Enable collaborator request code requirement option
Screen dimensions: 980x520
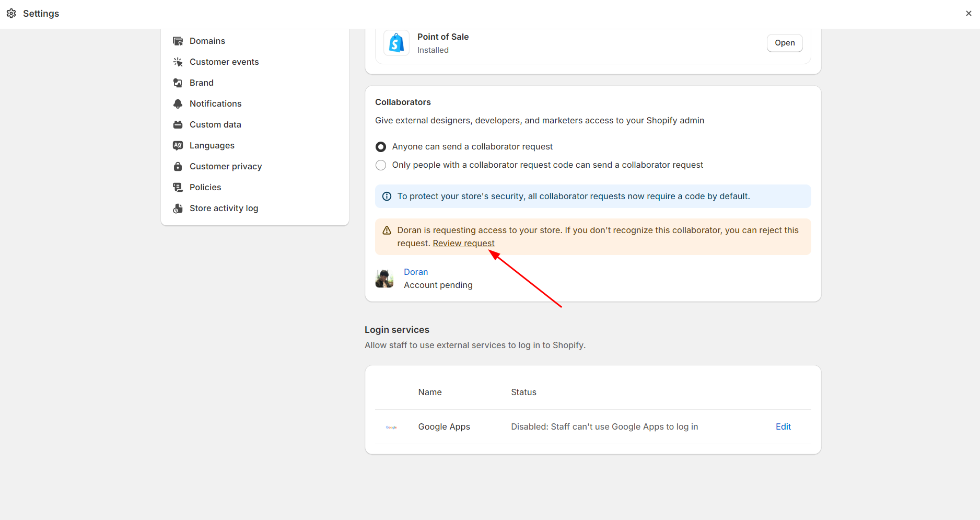[x=380, y=165]
